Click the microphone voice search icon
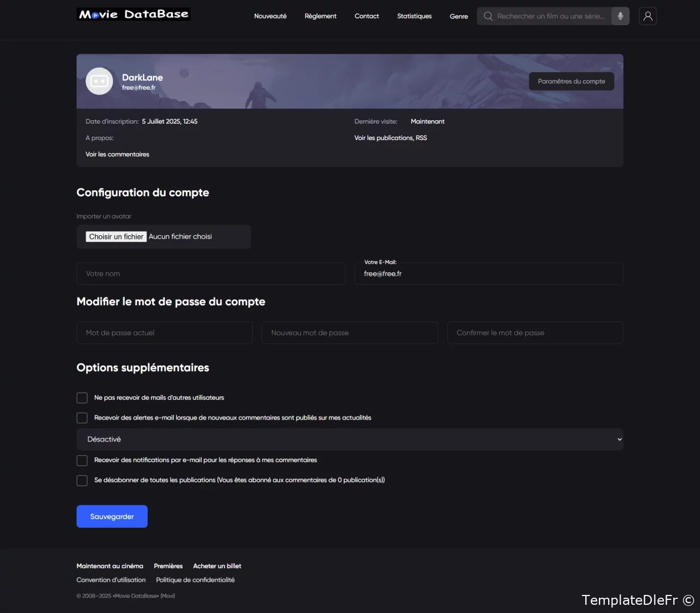The image size is (700, 613). pos(620,16)
